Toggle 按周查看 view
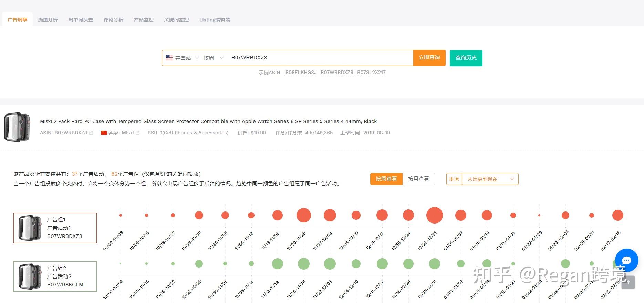 [386, 179]
